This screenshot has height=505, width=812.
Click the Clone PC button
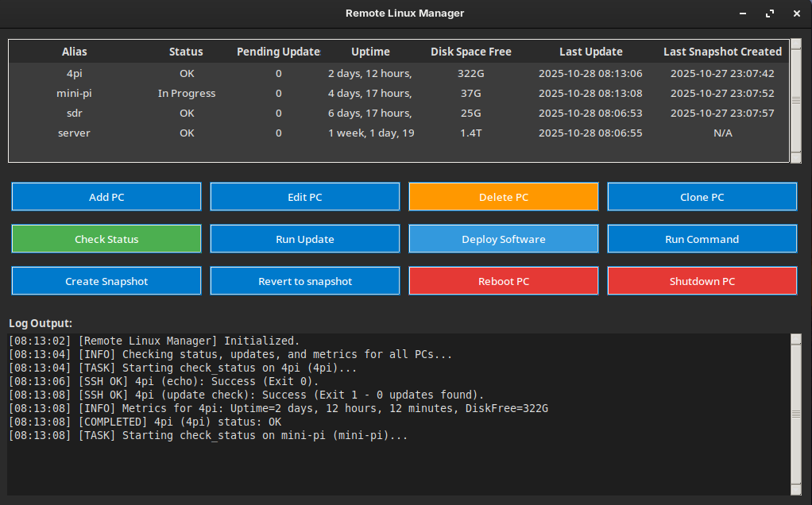click(702, 197)
